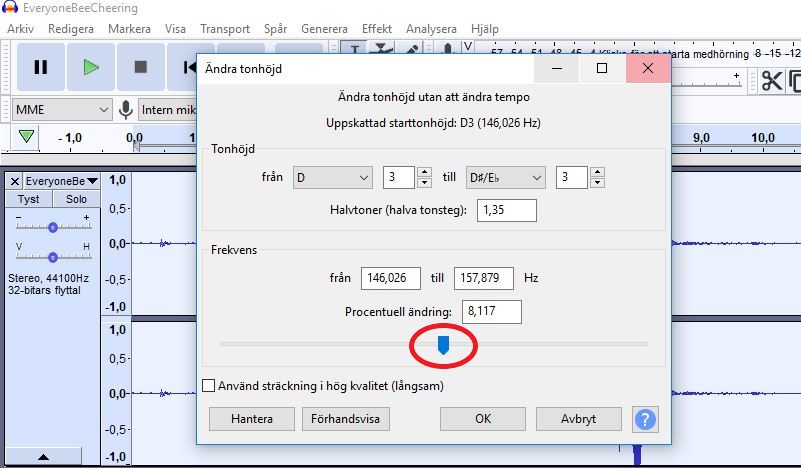The image size is (801, 468).
Task: Open the Visa menu
Action: tap(175, 29)
